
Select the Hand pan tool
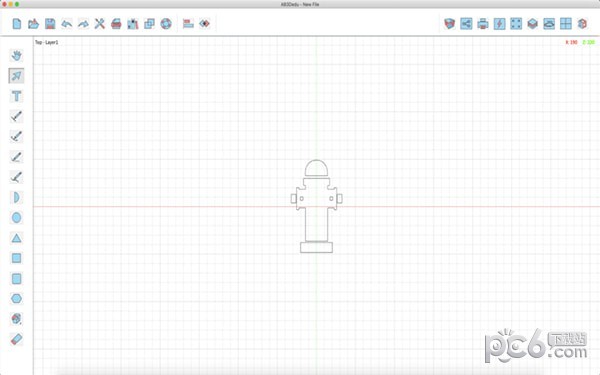click(16, 55)
